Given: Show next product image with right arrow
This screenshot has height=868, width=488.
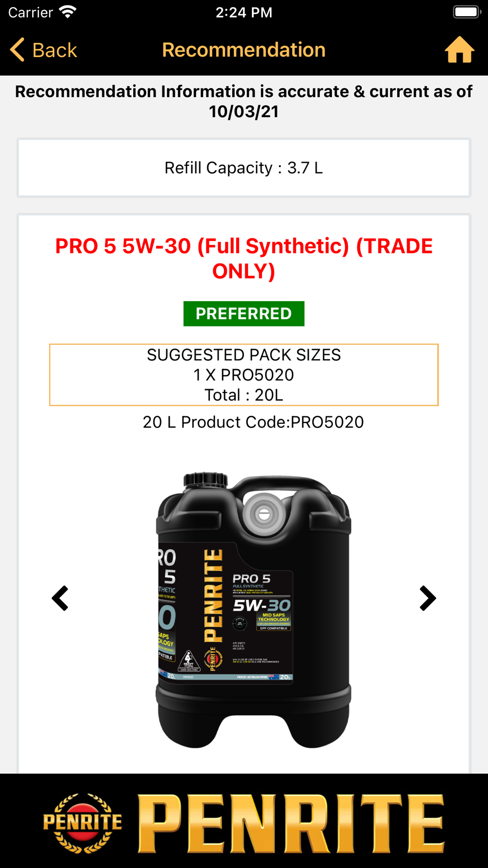Looking at the screenshot, I should pos(427,598).
